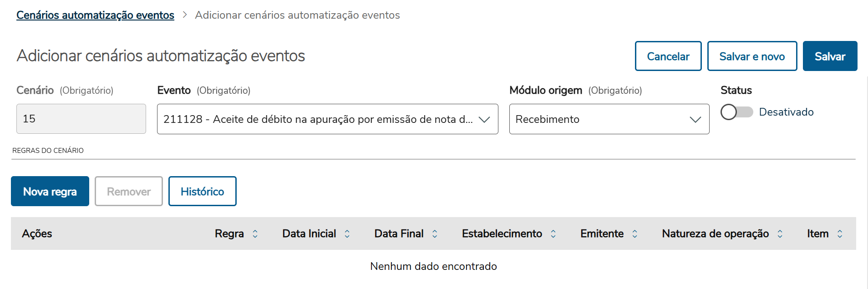
Task: Add a Nova regra
Action: 50,192
